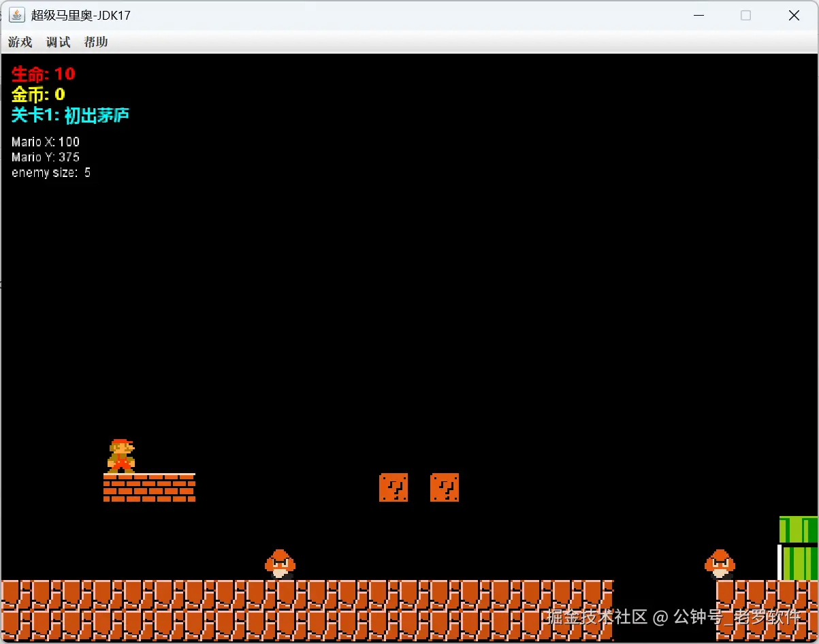
Task: Click the Mario Y: 375 debug text
Action: point(46,157)
